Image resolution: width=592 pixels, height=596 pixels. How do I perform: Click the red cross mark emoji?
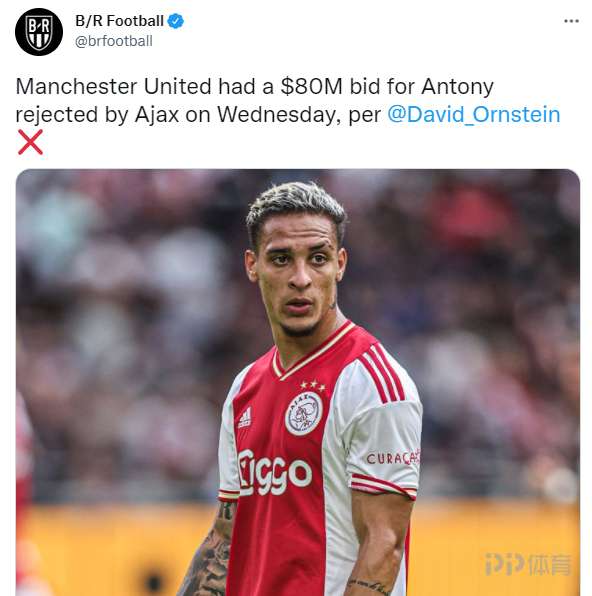pyautogui.click(x=30, y=142)
